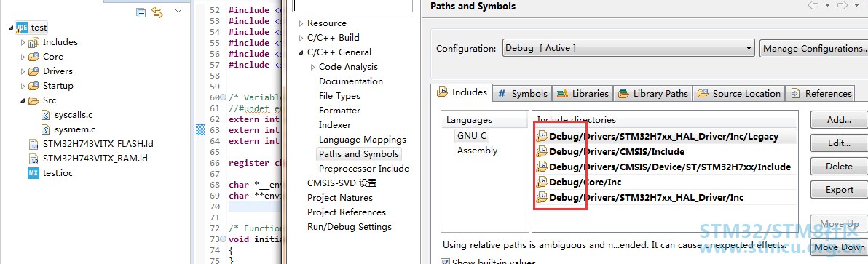
Task: Expand the Startup folder
Action: click(x=23, y=86)
